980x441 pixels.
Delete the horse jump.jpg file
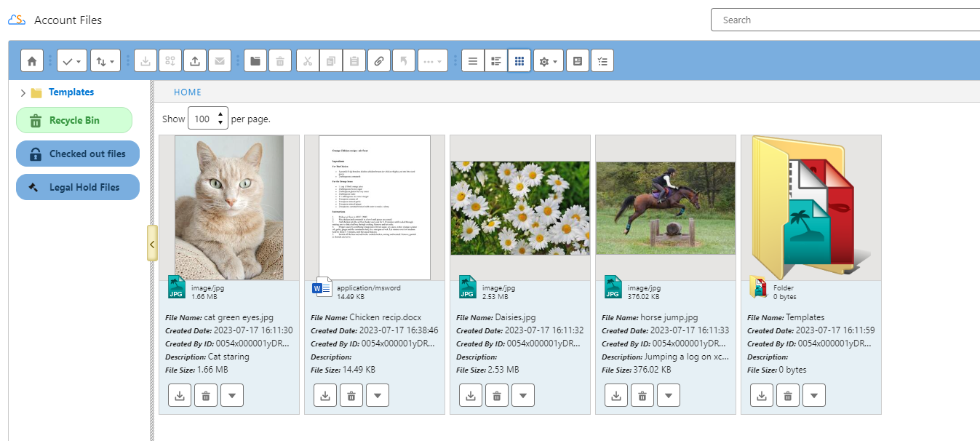click(642, 395)
